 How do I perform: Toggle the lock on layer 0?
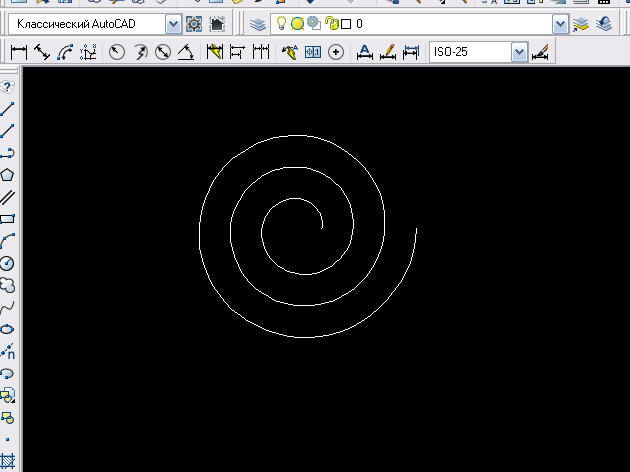329,23
